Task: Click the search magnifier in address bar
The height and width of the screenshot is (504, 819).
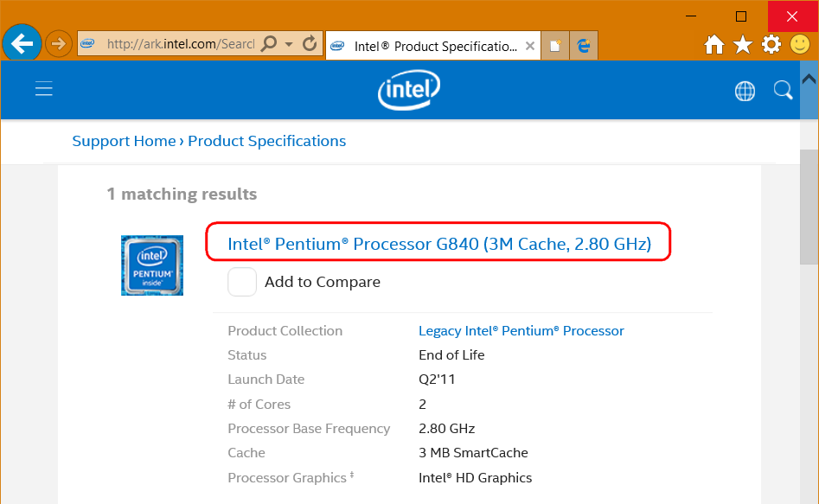Action: coord(269,43)
